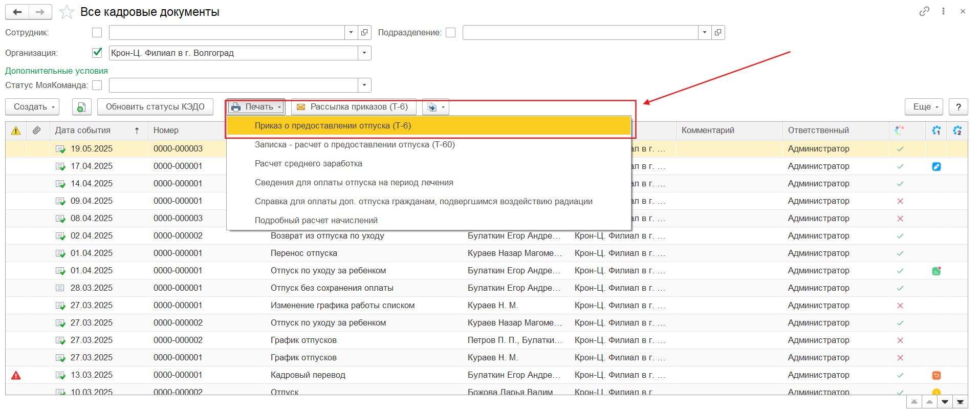Click the Сотрудник input field

(x=227, y=32)
